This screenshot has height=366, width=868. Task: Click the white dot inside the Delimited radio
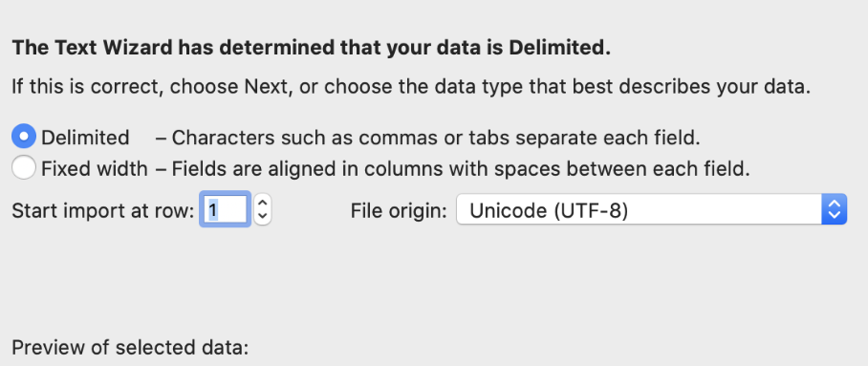click(x=24, y=137)
